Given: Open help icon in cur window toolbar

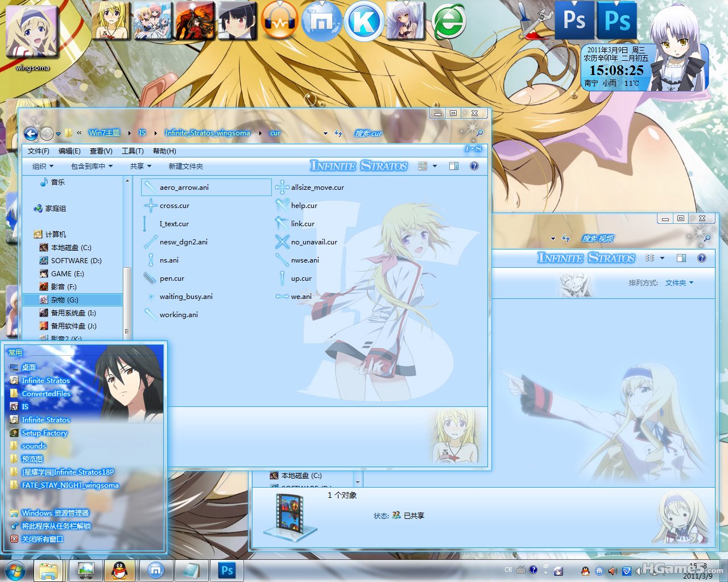Looking at the screenshot, I should click(474, 166).
